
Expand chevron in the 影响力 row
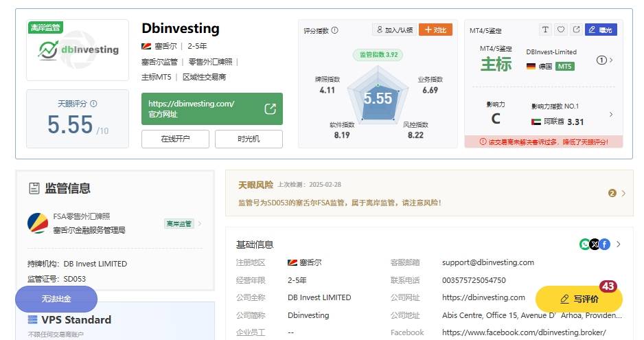click(611, 114)
